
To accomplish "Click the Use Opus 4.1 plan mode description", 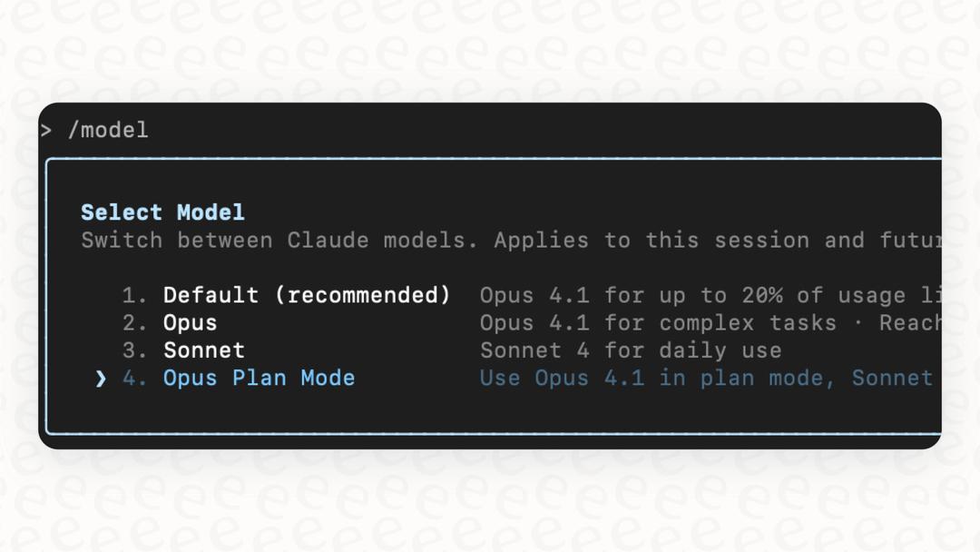I will tap(708, 378).
